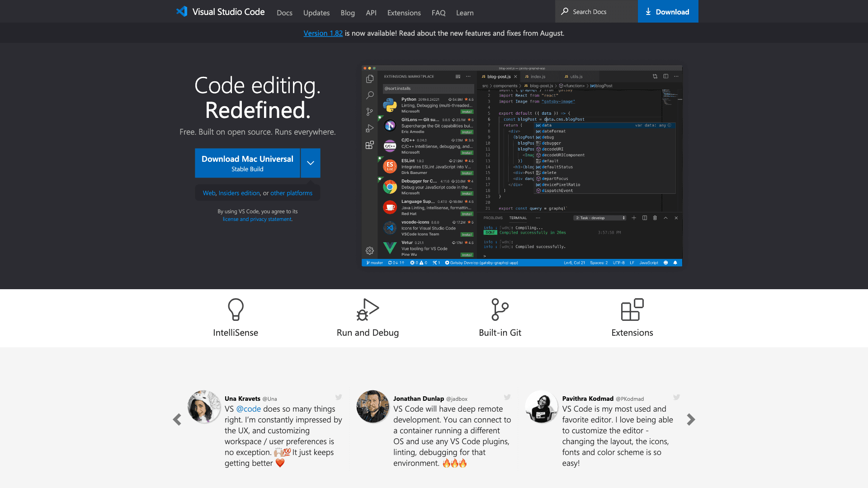Viewport: 868px width, 488px height.
Task: Click the download arrow icon in header
Action: pyautogui.click(x=648, y=12)
